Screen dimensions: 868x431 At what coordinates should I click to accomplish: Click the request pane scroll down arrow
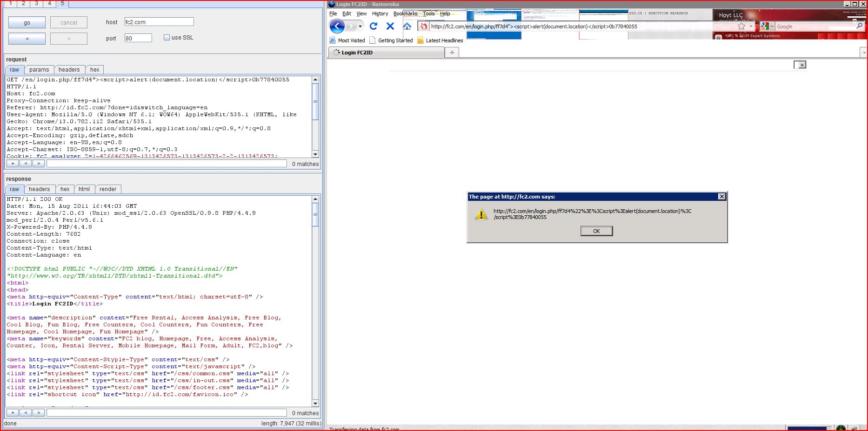click(315, 154)
